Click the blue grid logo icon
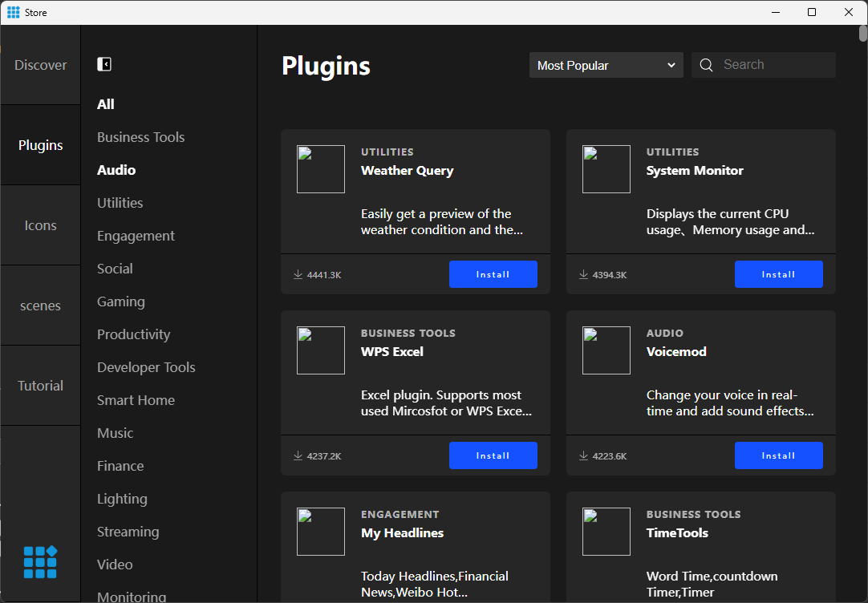The image size is (868, 603). [x=40, y=562]
